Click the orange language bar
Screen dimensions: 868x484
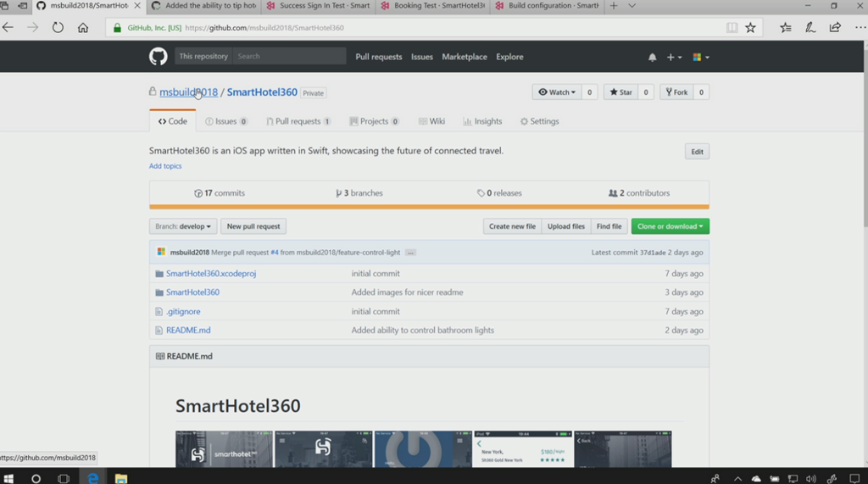click(429, 207)
